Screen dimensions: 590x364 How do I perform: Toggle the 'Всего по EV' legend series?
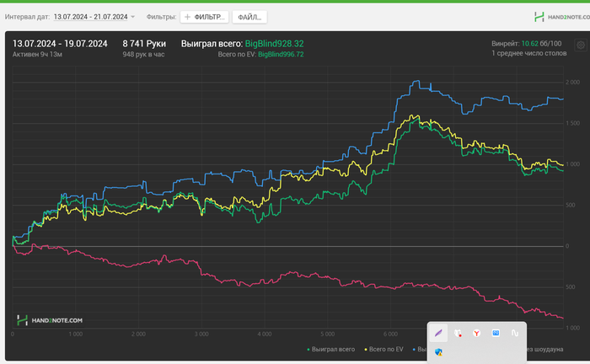[x=383, y=350]
